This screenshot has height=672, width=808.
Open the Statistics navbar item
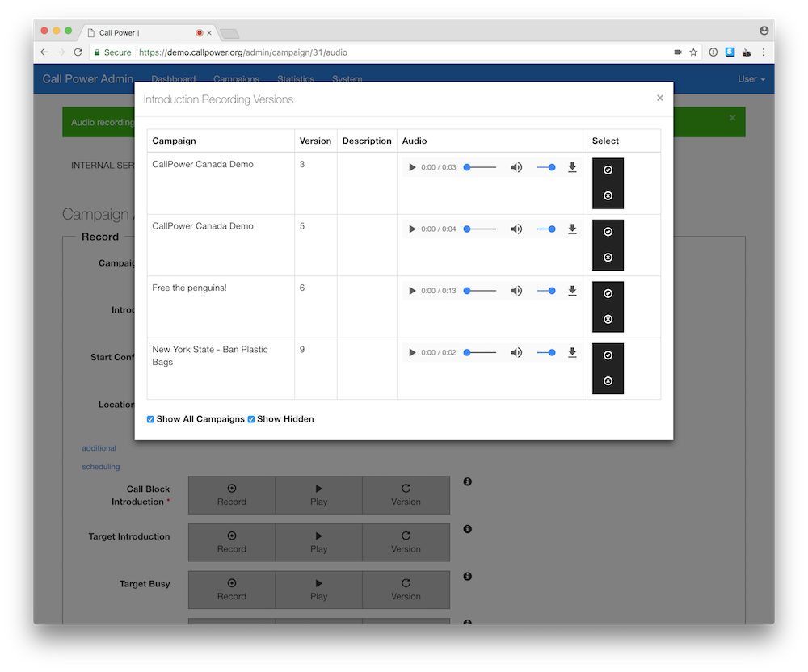pos(295,79)
